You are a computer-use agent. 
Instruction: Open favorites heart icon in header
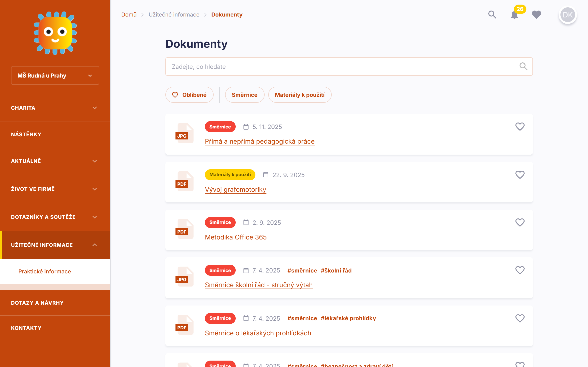click(x=536, y=14)
